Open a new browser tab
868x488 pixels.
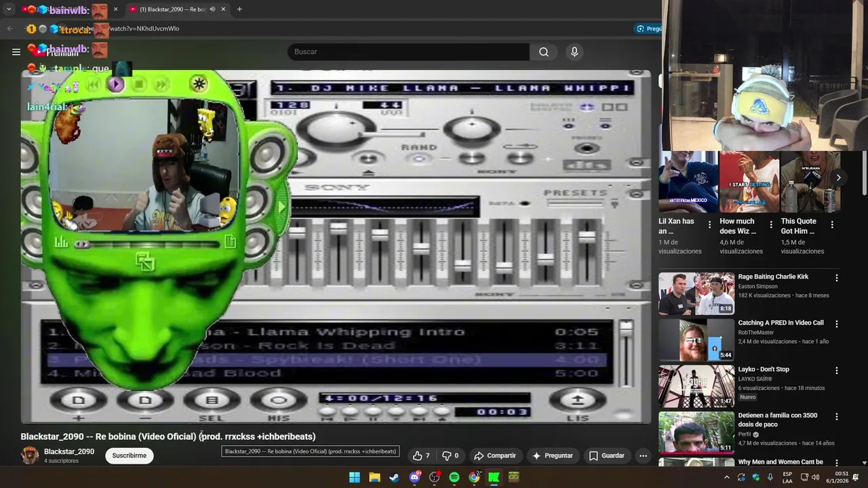click(x=239, y=9)
